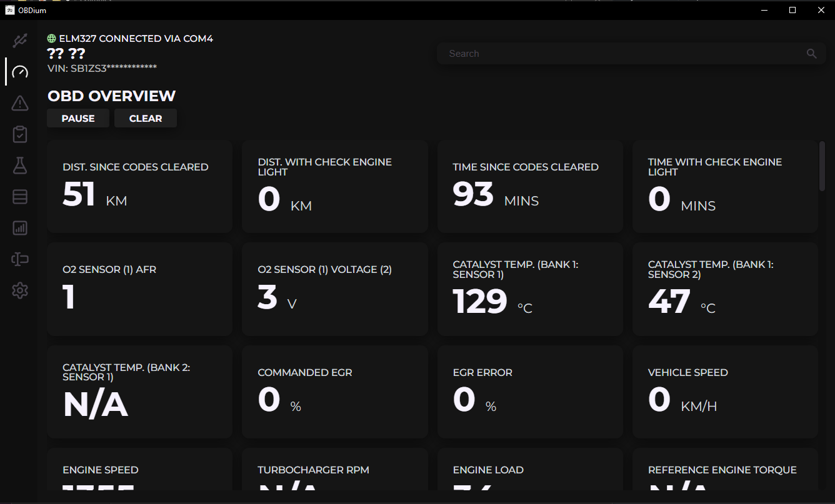835x504 pixels.
Task: Minimize the OBDium window
Action: coord(763,10)
